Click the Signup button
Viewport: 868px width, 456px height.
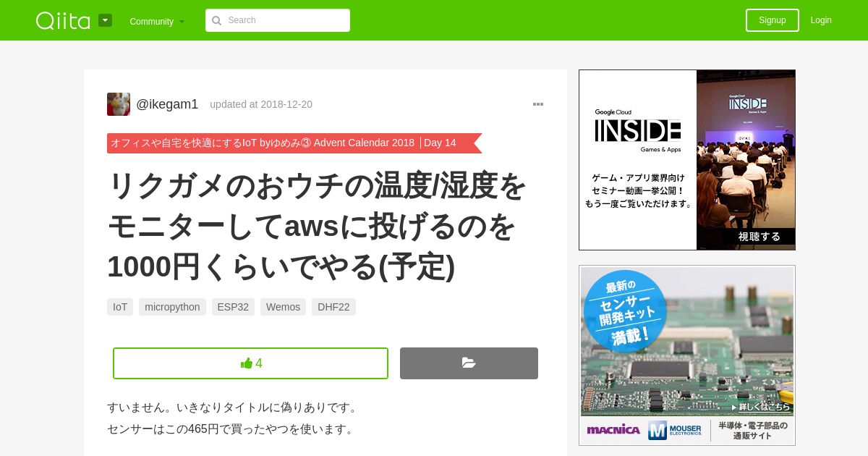tap(772, 20)
